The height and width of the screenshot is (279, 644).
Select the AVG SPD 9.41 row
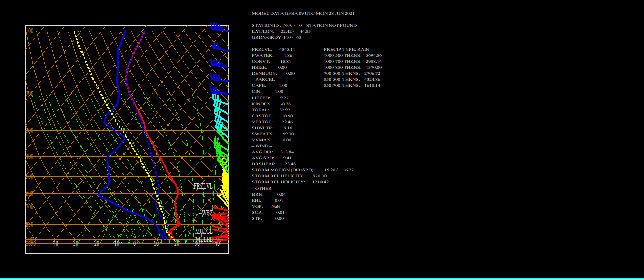pos(271,158)
